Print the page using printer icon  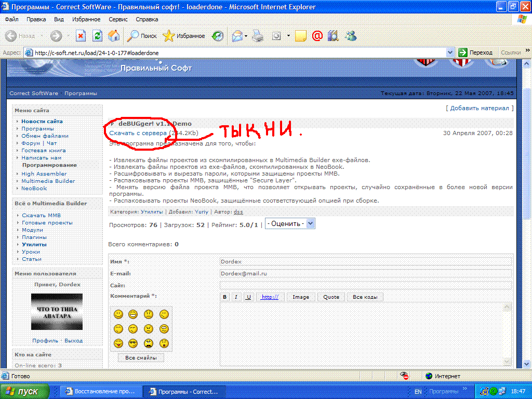point(258,36)
